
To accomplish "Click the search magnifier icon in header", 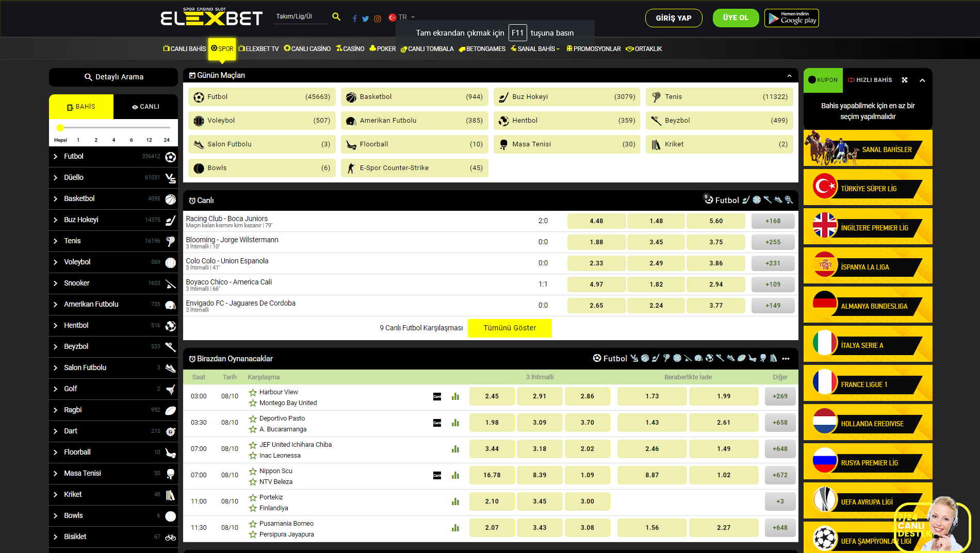I will (x=336, y=17).
